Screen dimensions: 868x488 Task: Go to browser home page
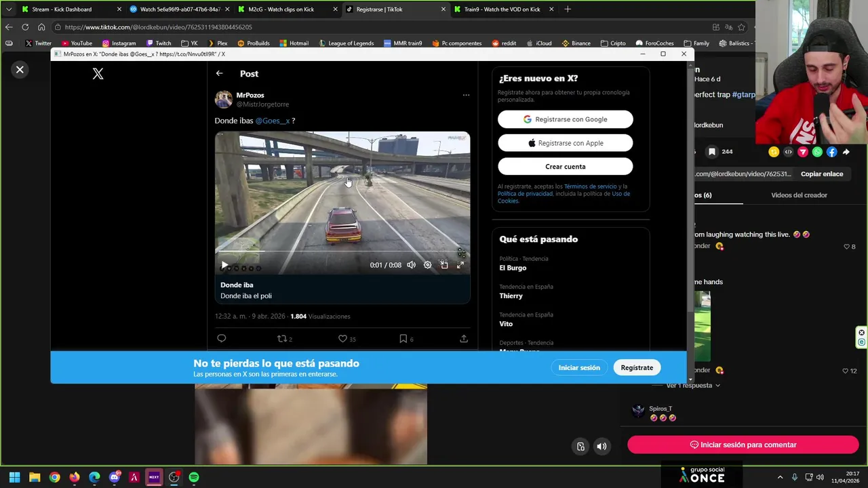[x=41, y=27]
